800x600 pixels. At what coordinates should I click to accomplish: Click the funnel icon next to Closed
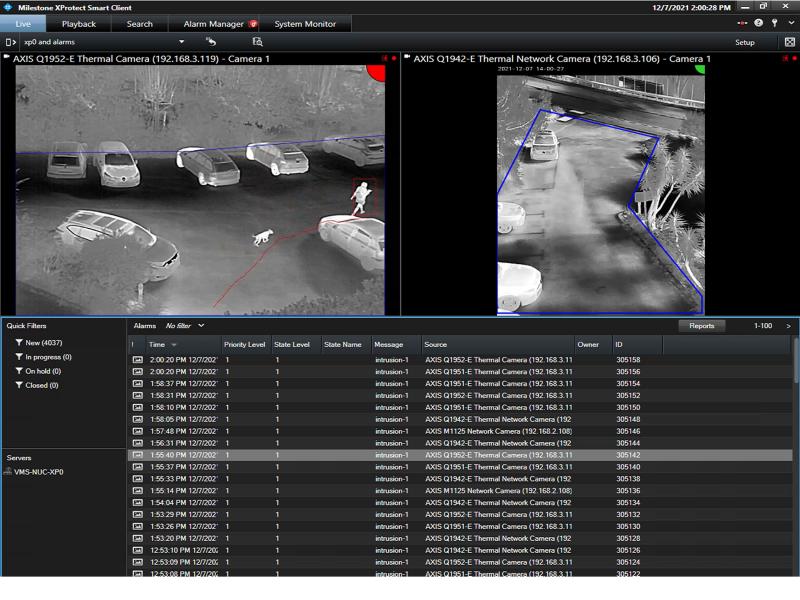(19, 385)
